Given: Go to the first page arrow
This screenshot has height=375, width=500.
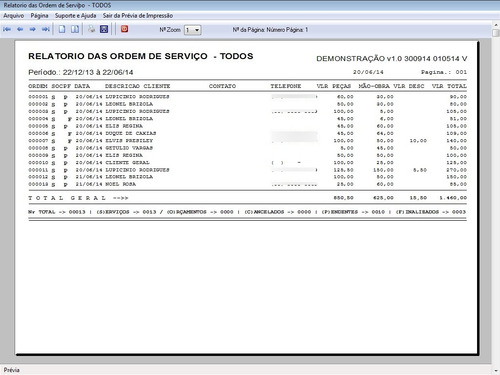Looking at the screenshot, I should [x=7, y=30].
